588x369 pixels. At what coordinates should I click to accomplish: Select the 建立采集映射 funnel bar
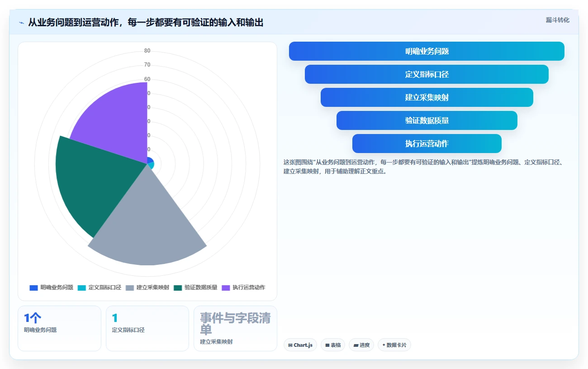[427, 97]
